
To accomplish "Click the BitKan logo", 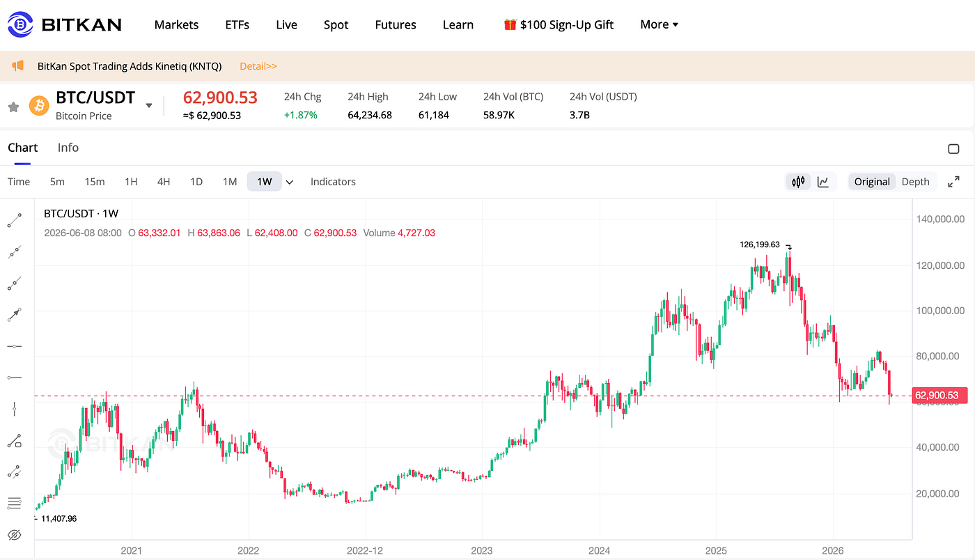I will (65, 24).
